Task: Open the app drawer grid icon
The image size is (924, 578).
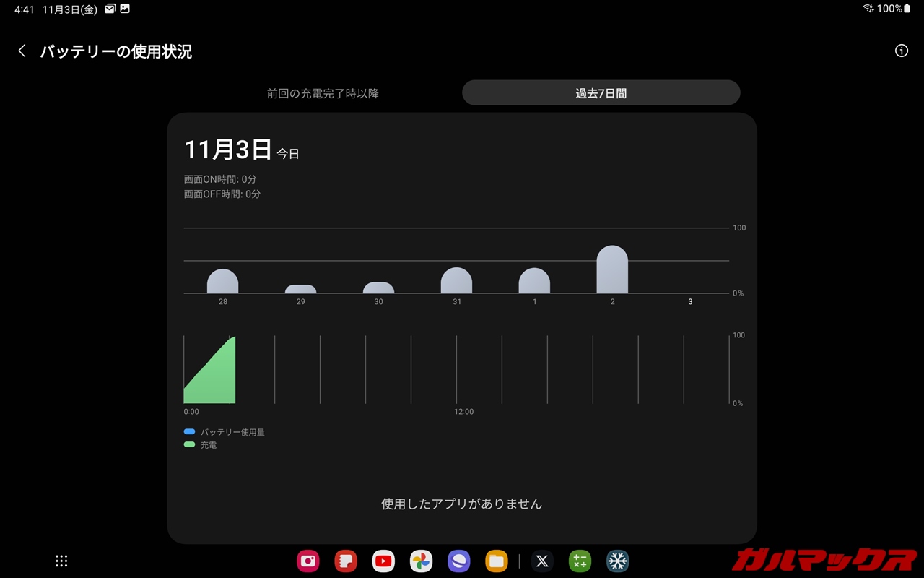Action: tap(61, 561)
